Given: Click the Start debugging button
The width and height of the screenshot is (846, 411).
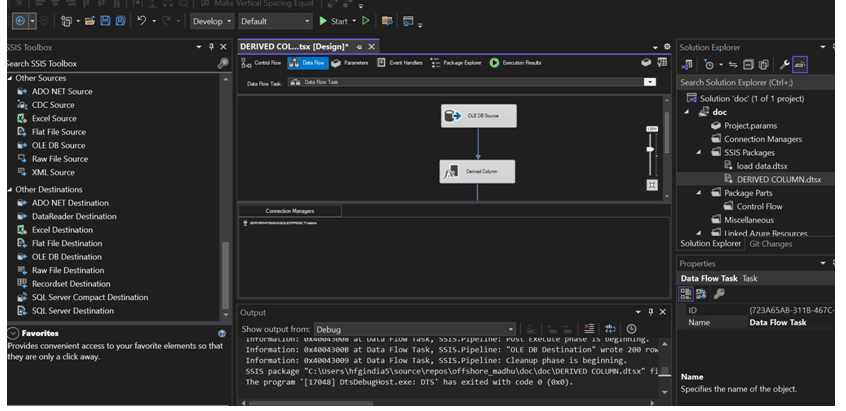Looking at the screenshot, I should coord(333,21).
